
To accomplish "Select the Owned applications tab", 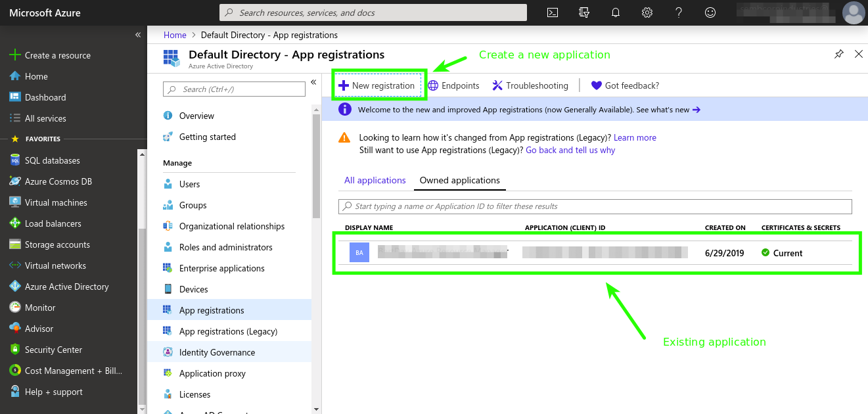I will 460,180.
